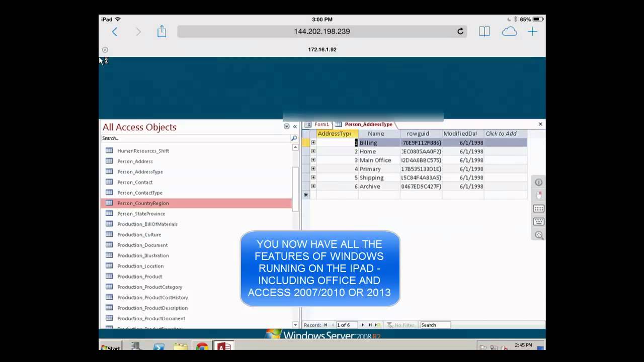The image size is (644, 362).
Task: Click the Name column header
Action: pos(379,134)
